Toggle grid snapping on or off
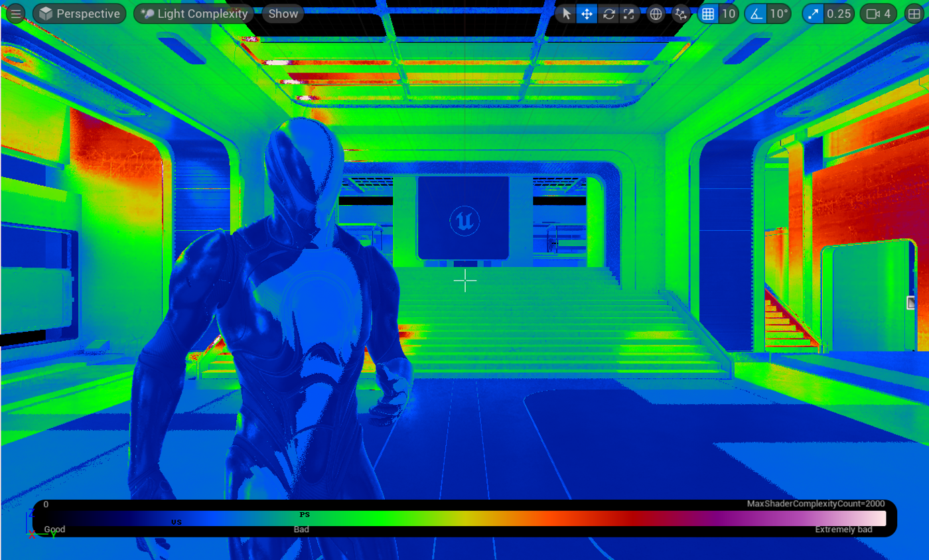Screen dimensions: 929x560 pyautogui.click(x=709, y=13)
